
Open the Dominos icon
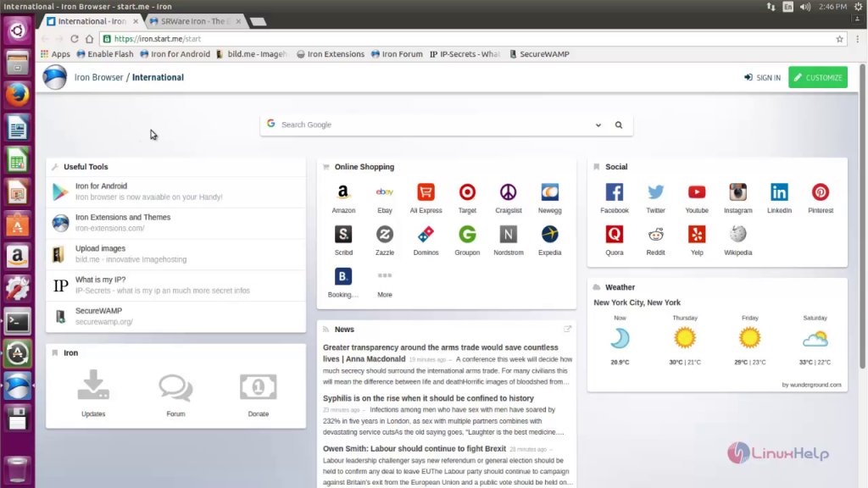426,235
